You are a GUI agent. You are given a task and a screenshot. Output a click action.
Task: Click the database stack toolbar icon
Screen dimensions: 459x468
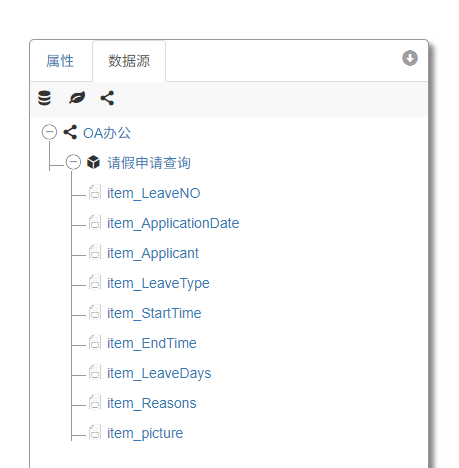(x=44, y=98)
